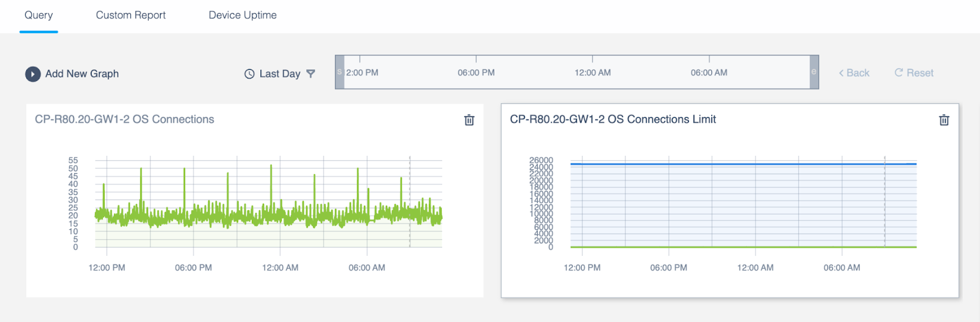Open the Last Day time range dropdown
The image size is (980, 322).
(x=280, y=74)
